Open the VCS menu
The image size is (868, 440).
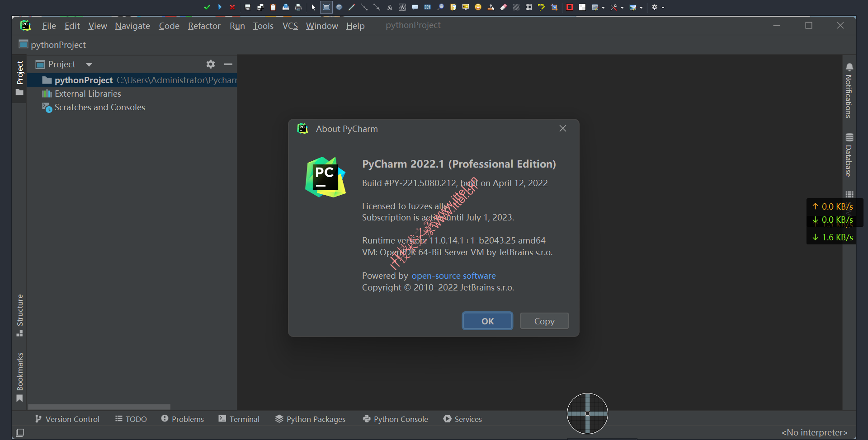290,26
